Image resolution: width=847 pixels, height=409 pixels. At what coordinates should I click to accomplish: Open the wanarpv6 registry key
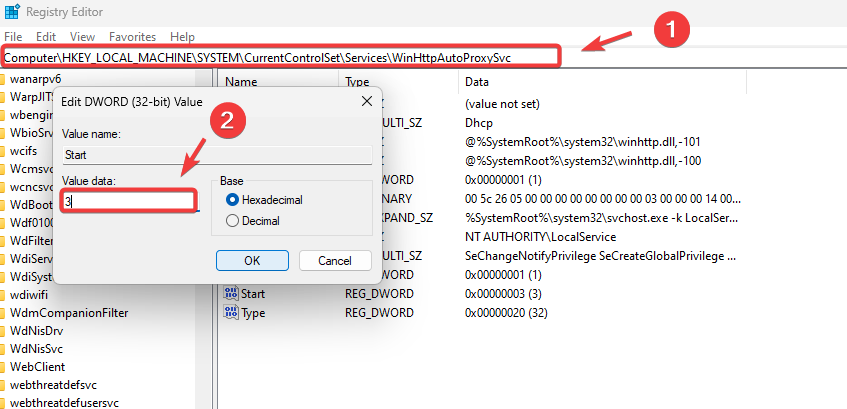point(35,79)
